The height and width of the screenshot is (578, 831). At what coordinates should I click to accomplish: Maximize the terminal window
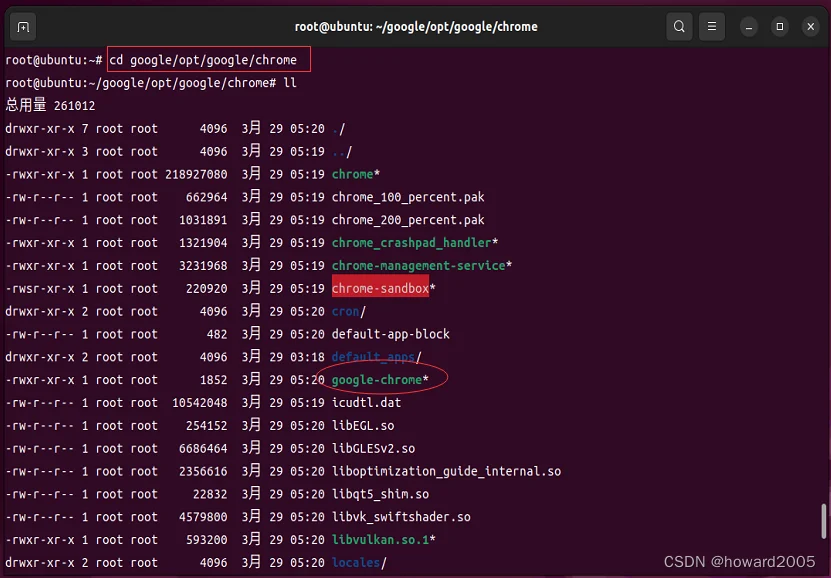(780, 26)
